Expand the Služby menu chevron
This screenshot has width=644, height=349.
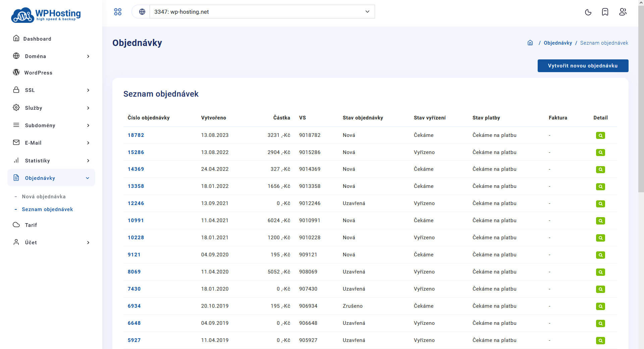[x=88, y=108]
